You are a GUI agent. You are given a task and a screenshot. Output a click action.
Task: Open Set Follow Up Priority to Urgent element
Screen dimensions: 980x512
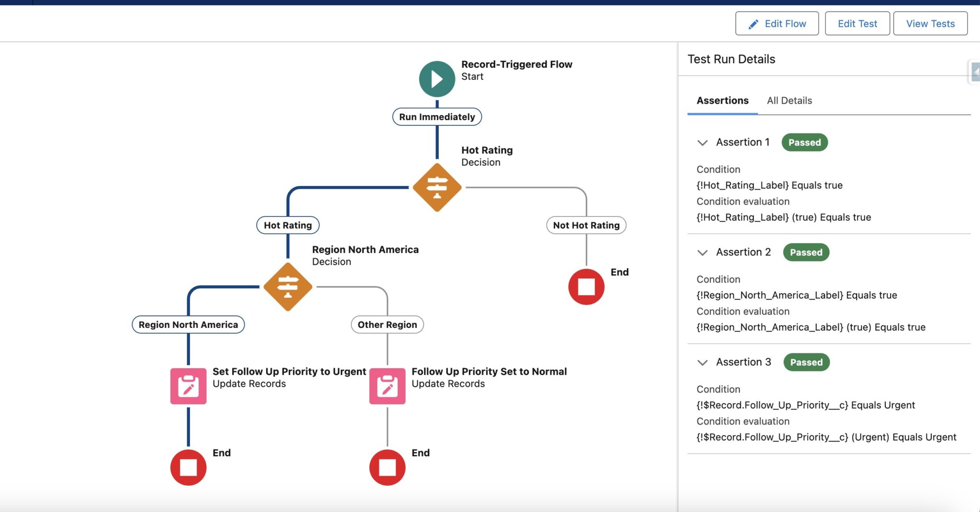pyautogui.click(x=189, y=386)
